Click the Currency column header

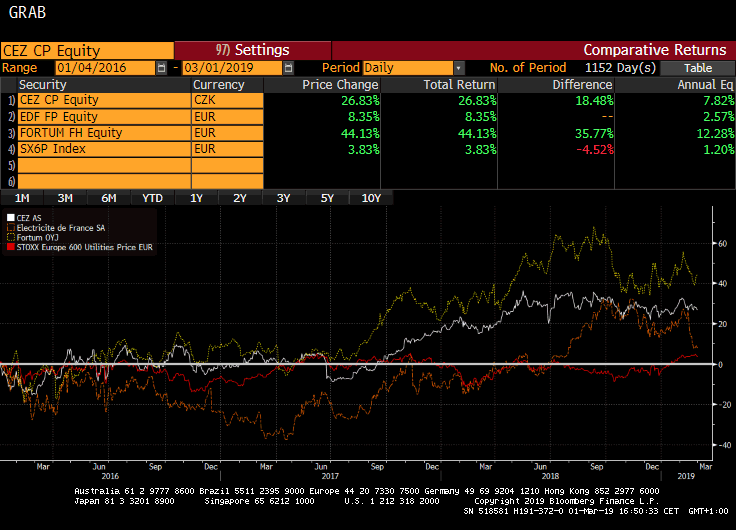(x=228, y=85)
